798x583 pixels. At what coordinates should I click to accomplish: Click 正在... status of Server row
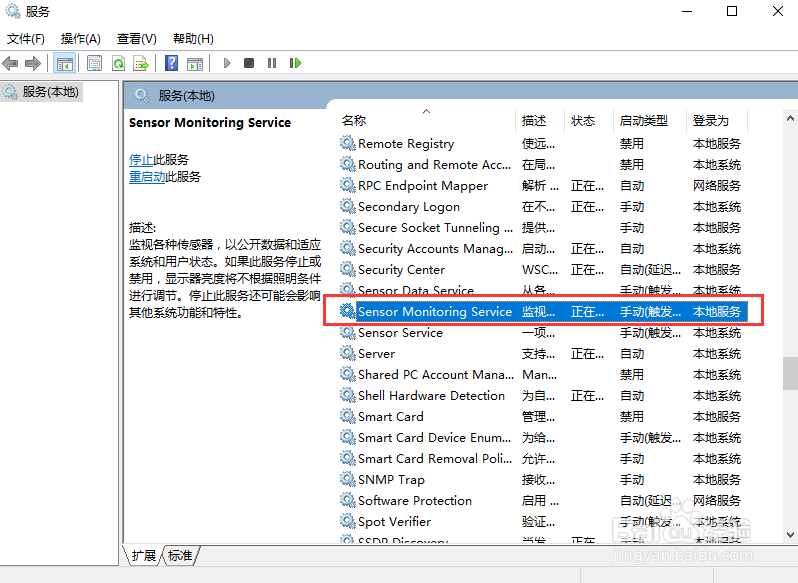587,354
